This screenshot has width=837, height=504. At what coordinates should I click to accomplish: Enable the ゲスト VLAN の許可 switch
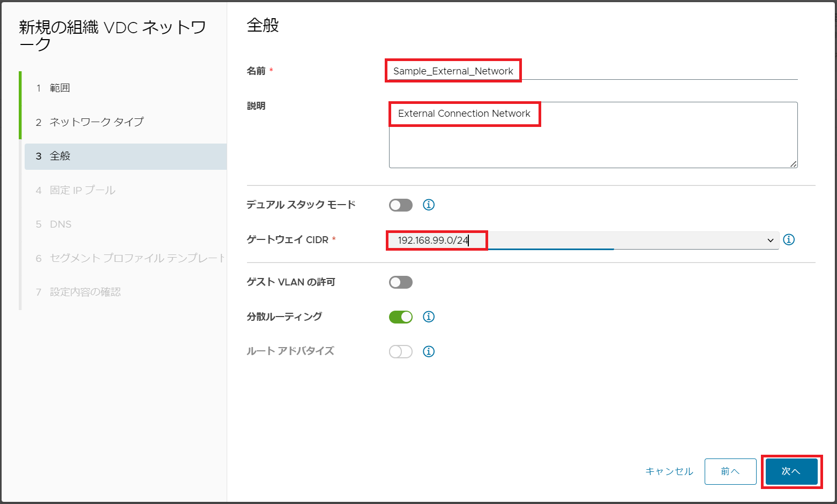click(x=401, y=282)
